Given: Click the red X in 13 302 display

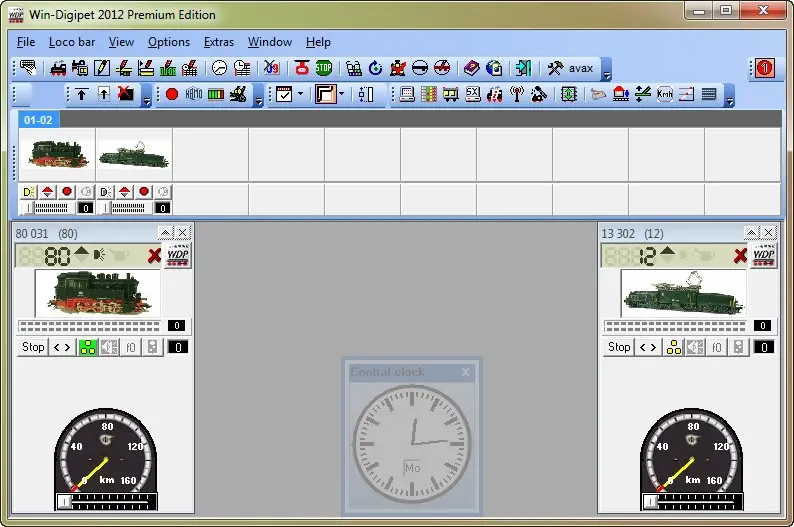Looking at the screenshot, I should [740, 256].
